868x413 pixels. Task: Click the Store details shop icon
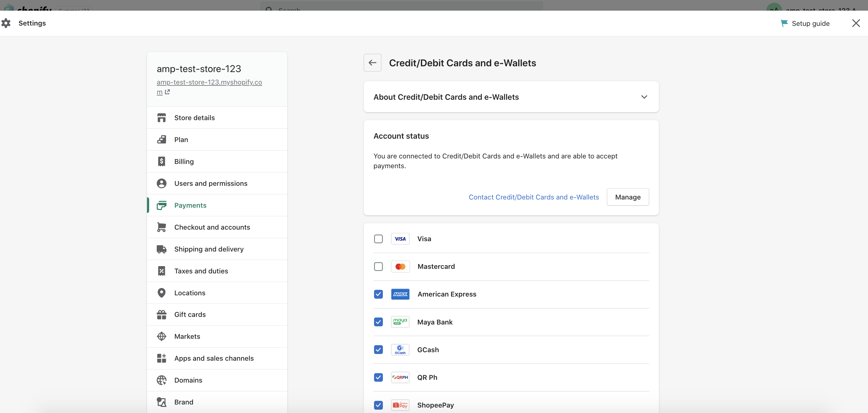click(x=161, y=118)
